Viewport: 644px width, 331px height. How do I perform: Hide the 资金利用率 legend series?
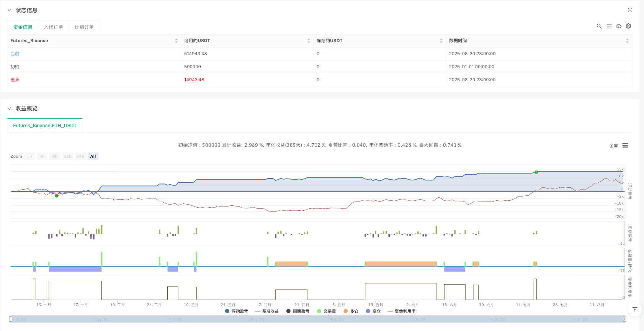click(402, 311)
